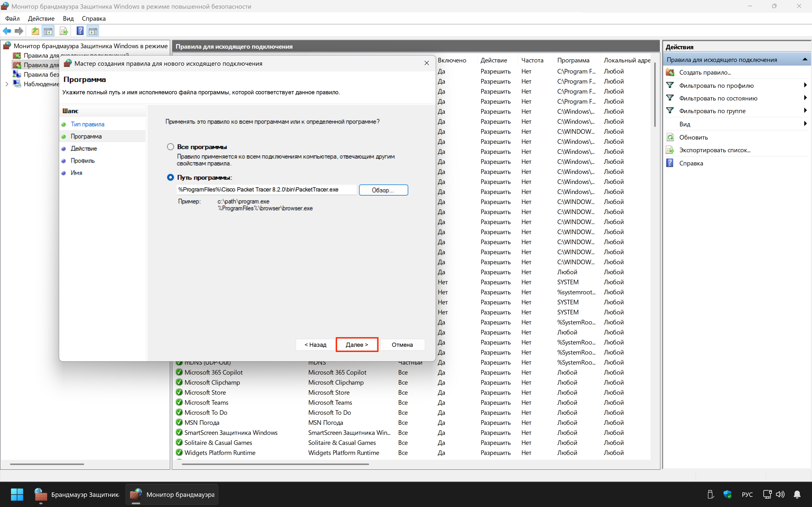This screenshot has height=507, width=812.
Task: Click the Refresh (Обновить) icon
Action: [x=670, y=137]
